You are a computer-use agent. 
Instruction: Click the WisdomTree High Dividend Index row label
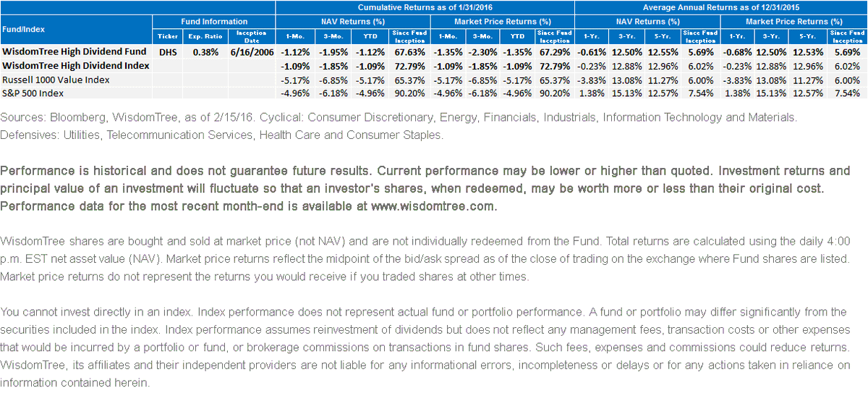[76, 66]
